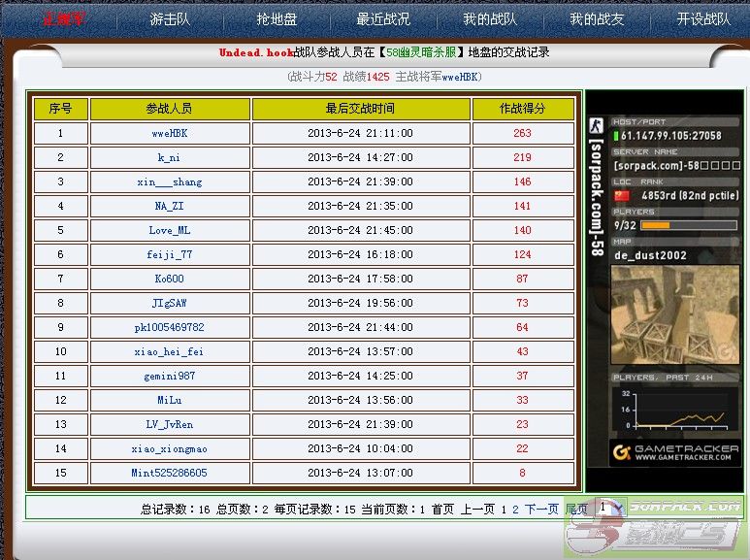Open 我的战友 in the top navigation
This screenshot has width=750, height=560.
597,19
